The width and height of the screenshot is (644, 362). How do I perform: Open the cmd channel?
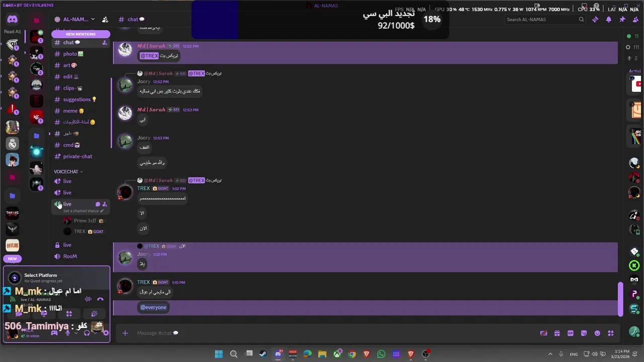coord(80,145)
